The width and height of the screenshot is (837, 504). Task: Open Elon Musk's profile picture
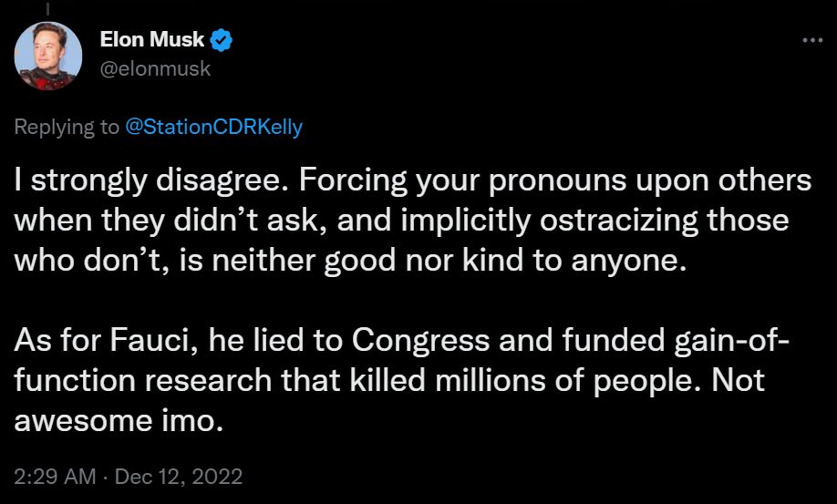click(47, 56)
